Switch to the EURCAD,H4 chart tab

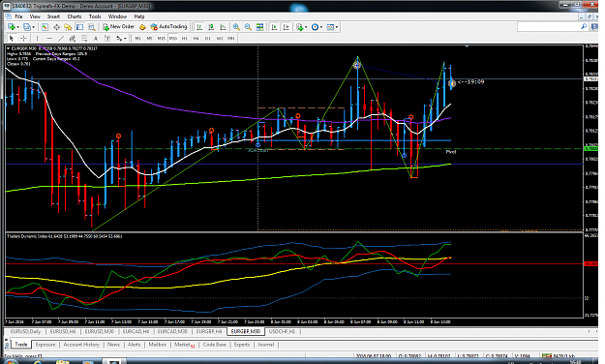136,332
